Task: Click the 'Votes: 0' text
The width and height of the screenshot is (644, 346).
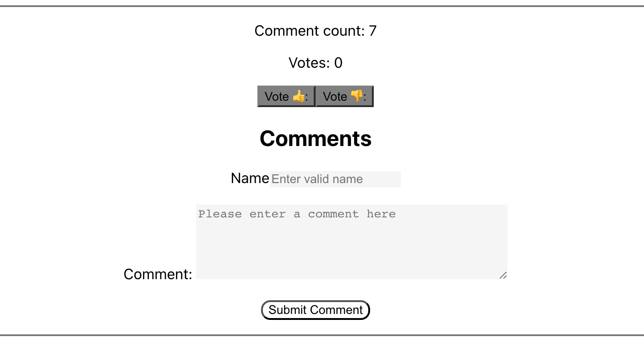Action: point(316,63)
